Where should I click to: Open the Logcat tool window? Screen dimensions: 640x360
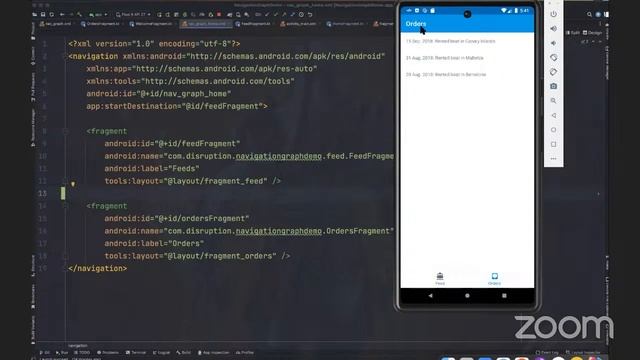pos(162,353)
